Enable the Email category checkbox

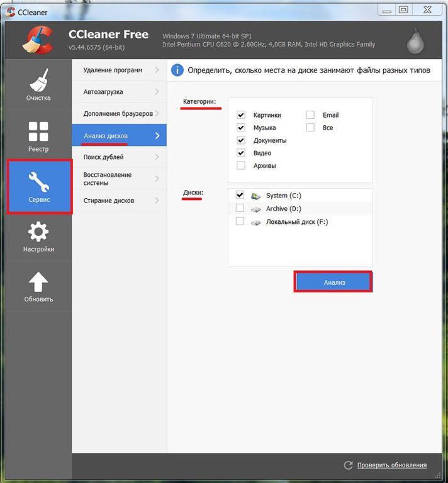point(310,115)
